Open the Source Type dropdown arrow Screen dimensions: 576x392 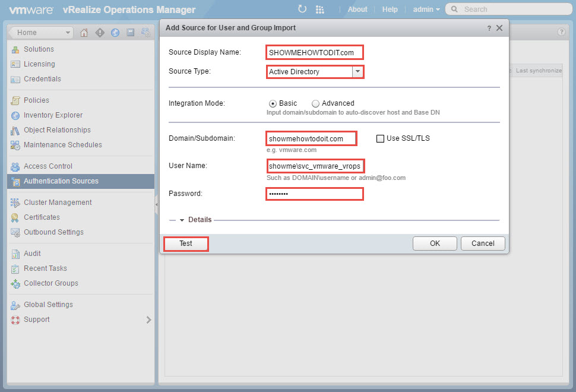tap(357, 72)
